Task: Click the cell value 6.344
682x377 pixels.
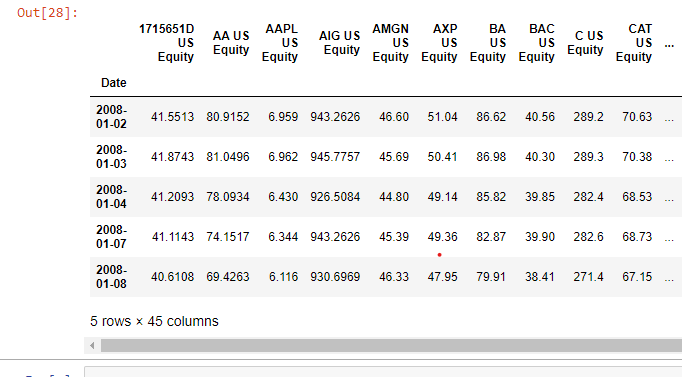Action: [283, 237]
